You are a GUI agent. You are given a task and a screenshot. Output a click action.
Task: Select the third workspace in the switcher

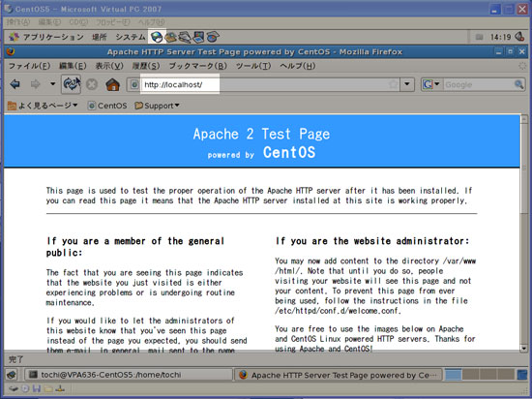[488, 375]
